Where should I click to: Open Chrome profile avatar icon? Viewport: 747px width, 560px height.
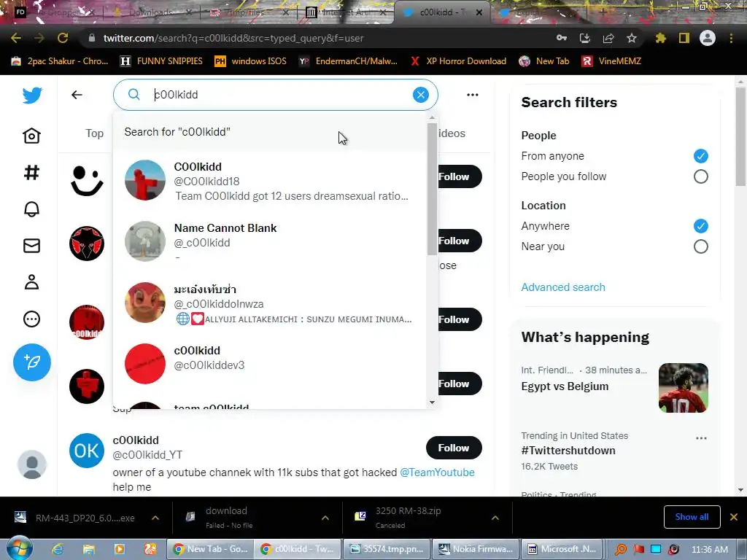click(x=708, y=38)
